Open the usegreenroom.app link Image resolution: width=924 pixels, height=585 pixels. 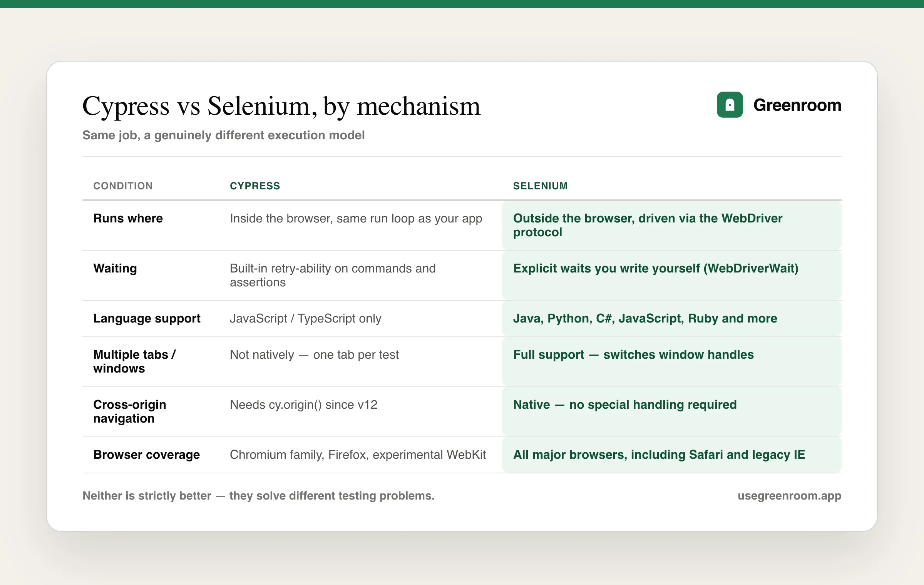coord(789,495)
